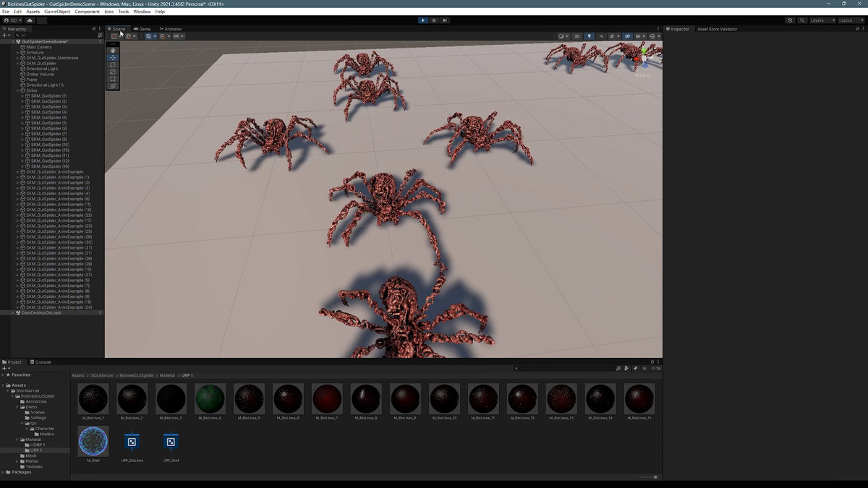
Task: Switch to the Game tab
Action: (x=142, y=29)
